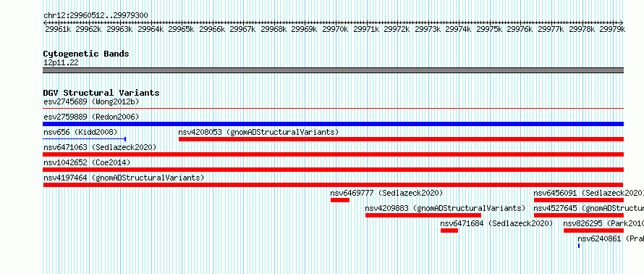644x274 pixels.
Task: Click the DGV Structural Variants track title
Action: [x=101, y=93]
